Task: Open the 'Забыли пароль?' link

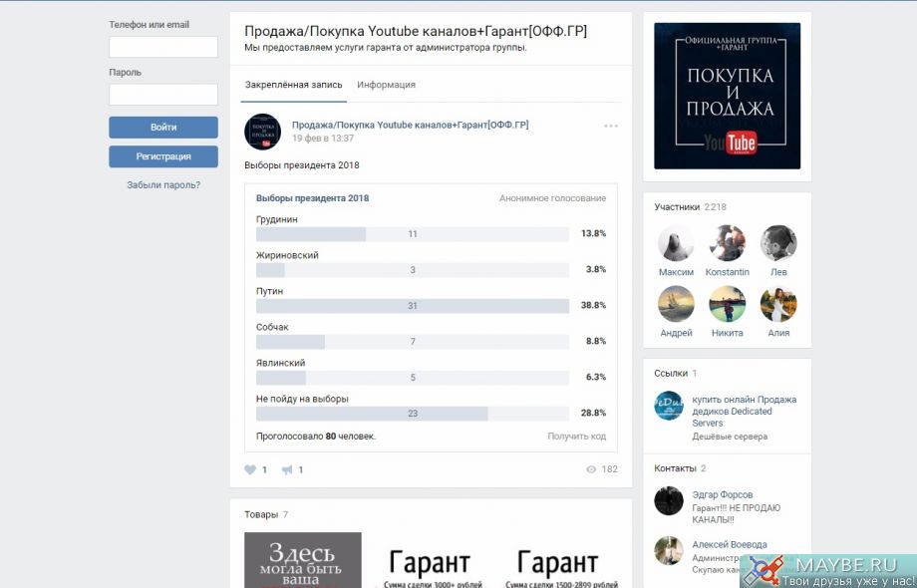Action: click(163, 185)
